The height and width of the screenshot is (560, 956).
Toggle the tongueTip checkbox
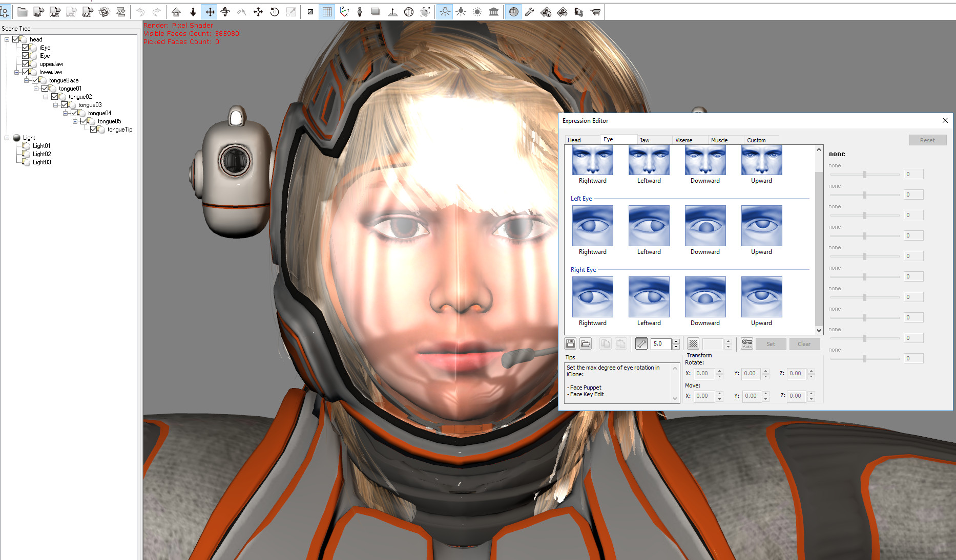(94, 130)
